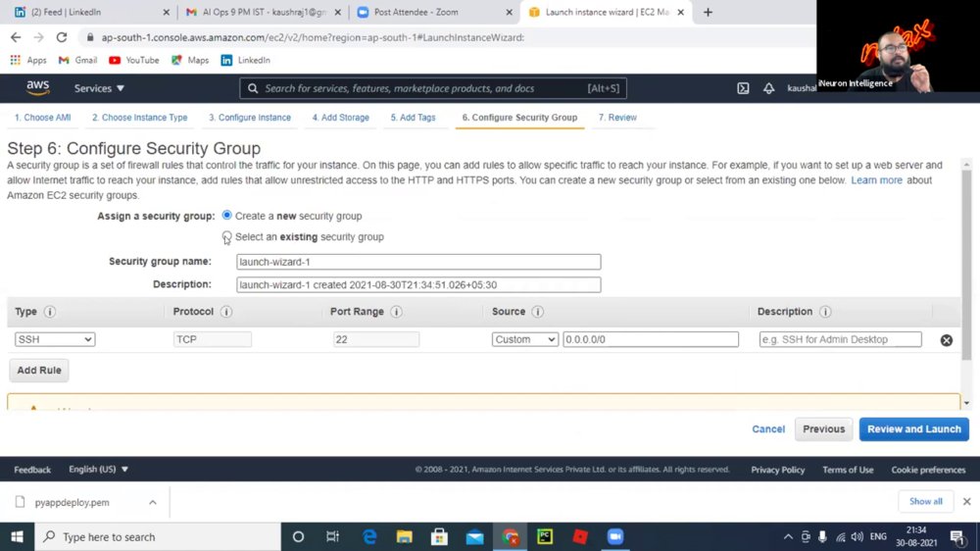
Task: Expand pyappdeploy.pem download options chevron
Action: coord(153,502)
